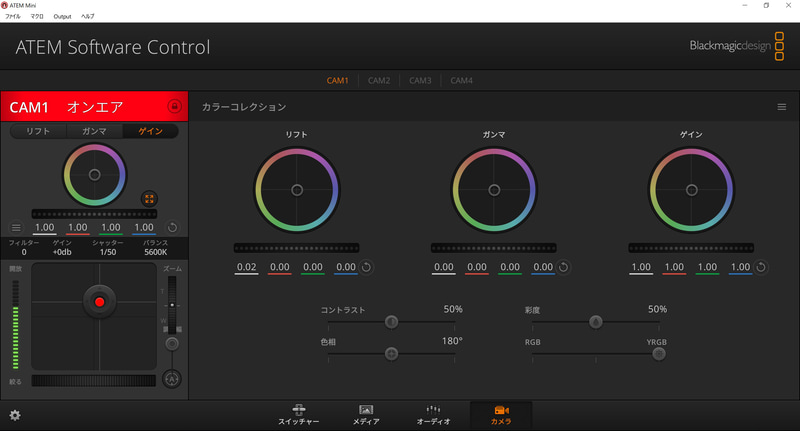This screenshot has width=800, height=431.
Task: Click the focus wheel strip at bottom
Action: (94, 381)
